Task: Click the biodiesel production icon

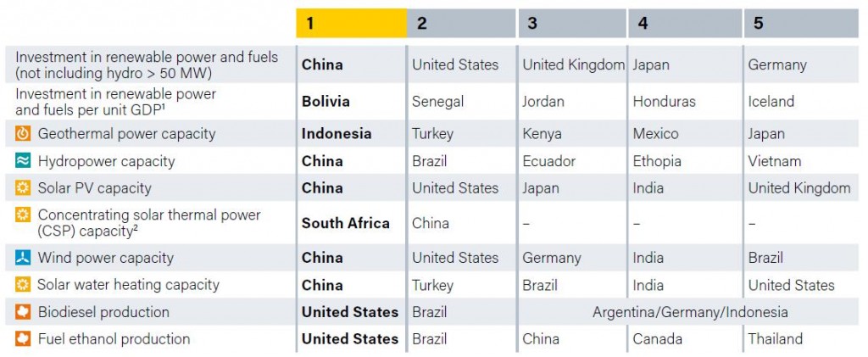Action: tap(23, 312)
